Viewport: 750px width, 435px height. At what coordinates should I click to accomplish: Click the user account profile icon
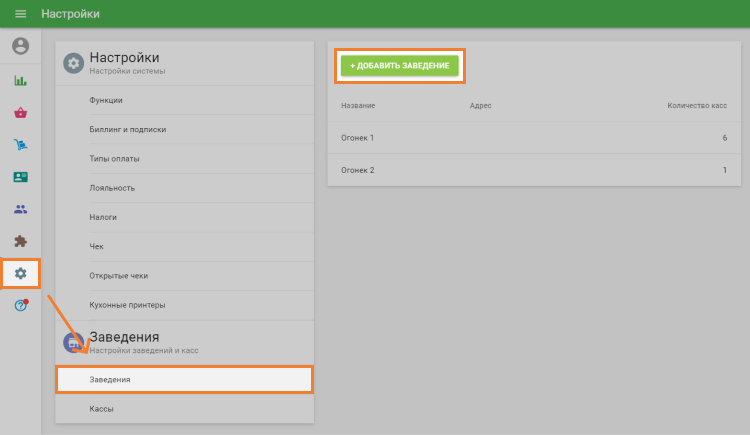20,46
